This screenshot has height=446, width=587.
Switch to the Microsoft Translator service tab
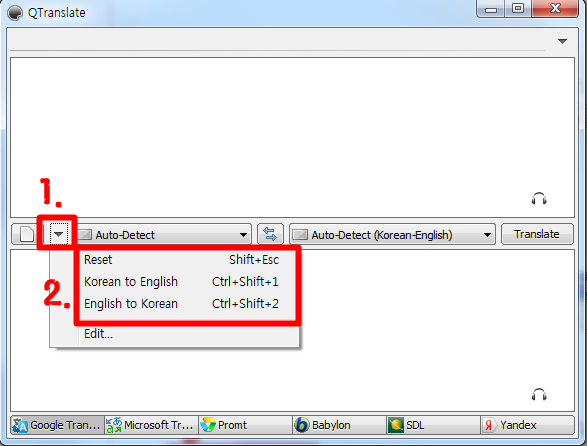click(x=151, y=425)
